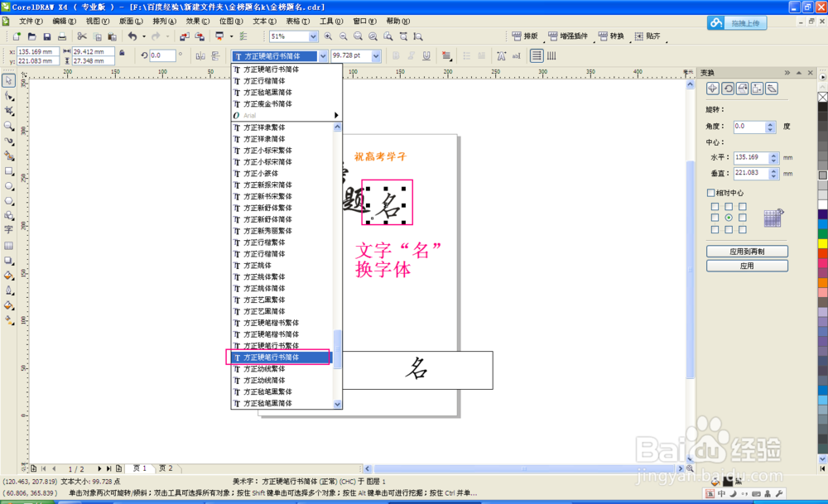Screen dimensions: 828x504
Task: Choose the white swatch in the color palette
Action: pos(823,204)
